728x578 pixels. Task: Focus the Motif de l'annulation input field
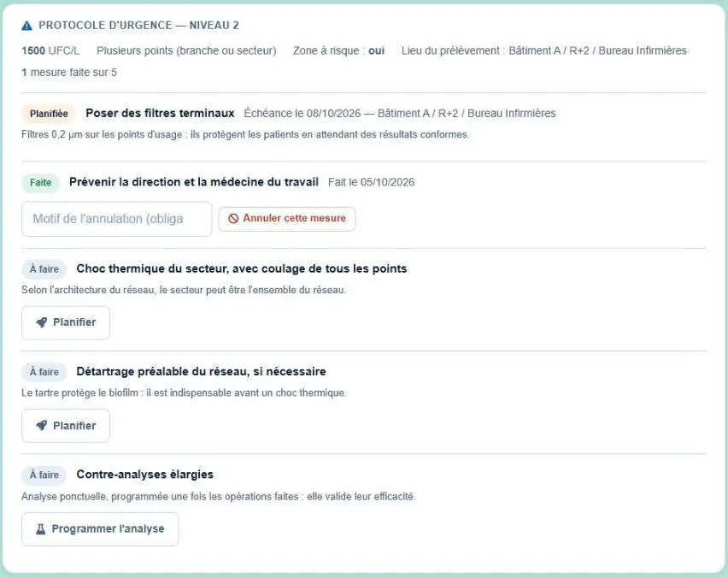(116, 219)
